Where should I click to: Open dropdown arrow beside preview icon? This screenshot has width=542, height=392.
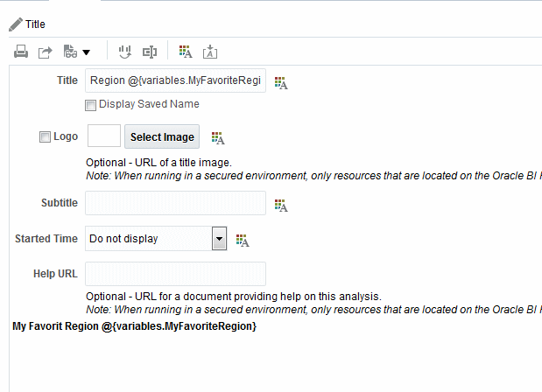pyautogui.click(x=86, y=52)
